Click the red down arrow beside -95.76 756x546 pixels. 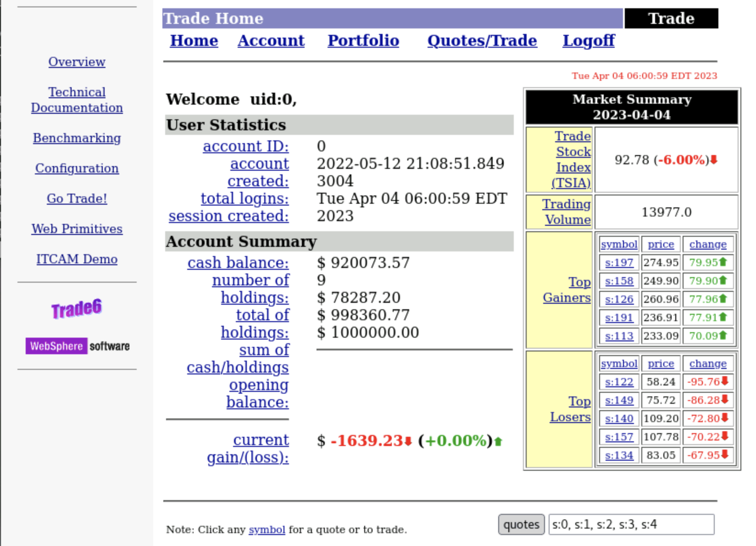pyautogui.click(x=725, y=381)
